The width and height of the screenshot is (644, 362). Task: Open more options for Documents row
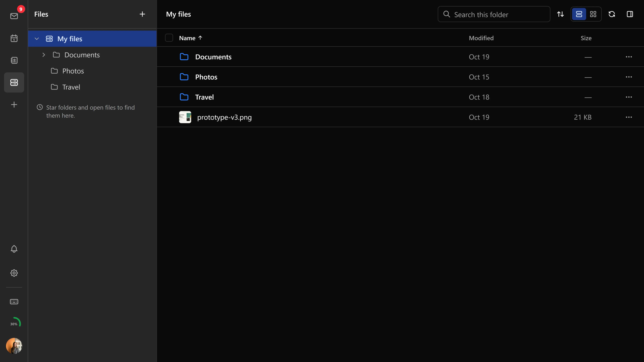pos(629,57)
